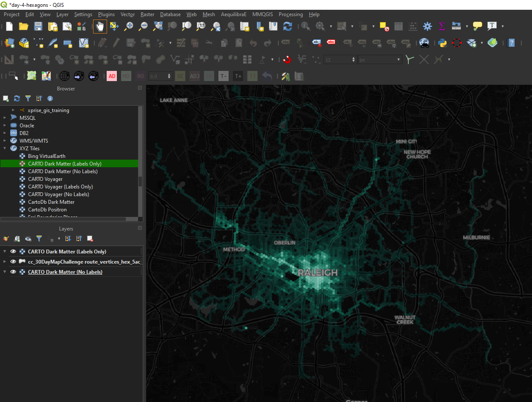Viewport: 532px width, 402px height.
Task: Enable Advanced Digitizing with the AD button
Action: click(112, 76)
